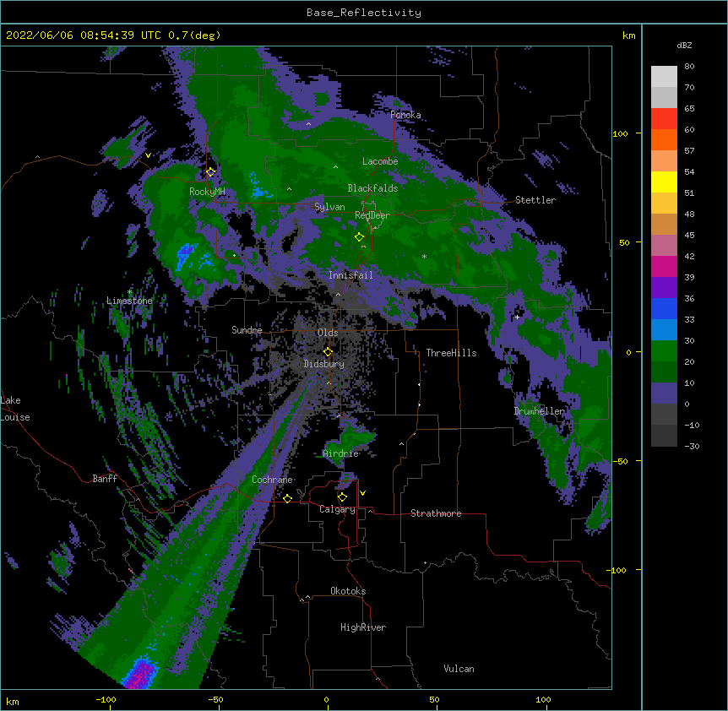Click the Vulcan label
This screenshot has width=728, height=711.
pyautogui.click(x=459, y=669)
